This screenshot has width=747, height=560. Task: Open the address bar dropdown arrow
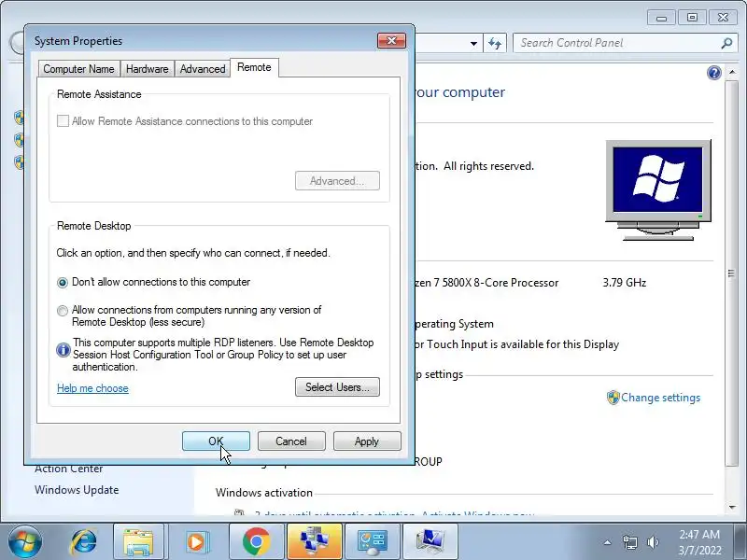coord(473,43)
